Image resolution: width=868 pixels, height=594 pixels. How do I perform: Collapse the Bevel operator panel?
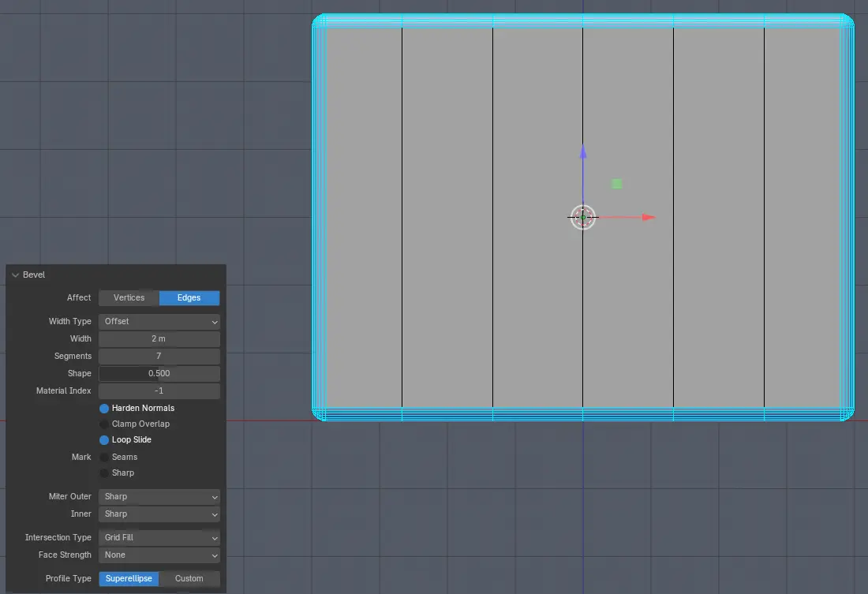[15, 275]
